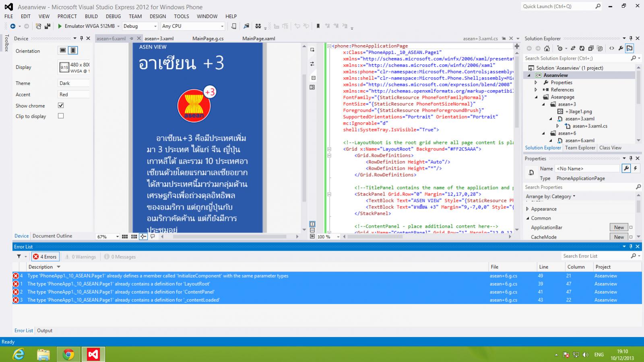Viewport: 644px width, 362px height.
Task: Click the Find in Files toolbar icon
Action: pyautogui.click(x=246, y=26)
